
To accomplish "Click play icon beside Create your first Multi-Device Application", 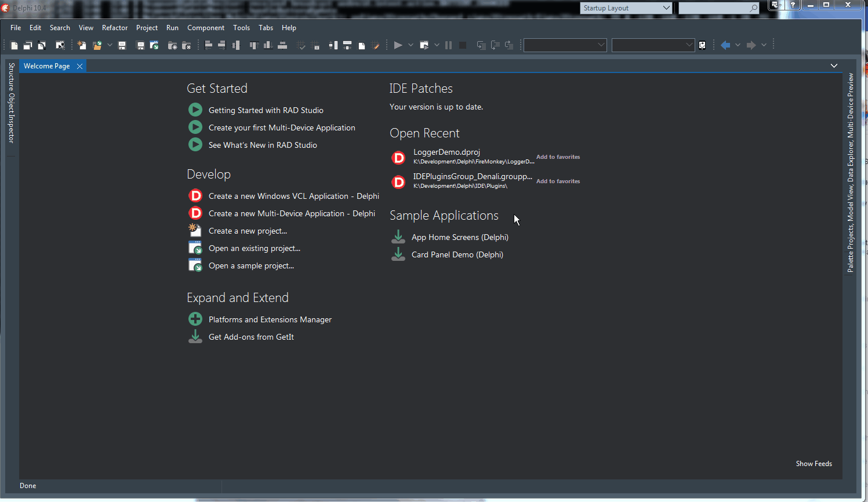I will pyautogui.click(x=195, y=127).
